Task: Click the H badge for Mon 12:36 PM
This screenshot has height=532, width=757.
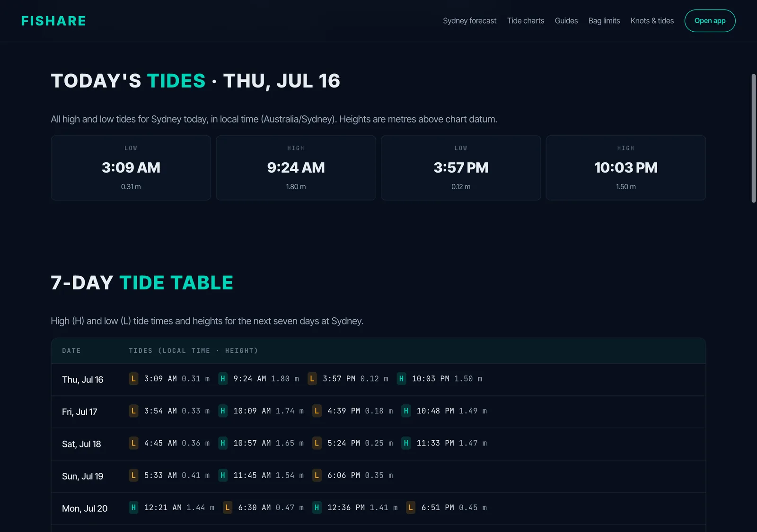Action: pyautogui.click(x=317, y=507)
